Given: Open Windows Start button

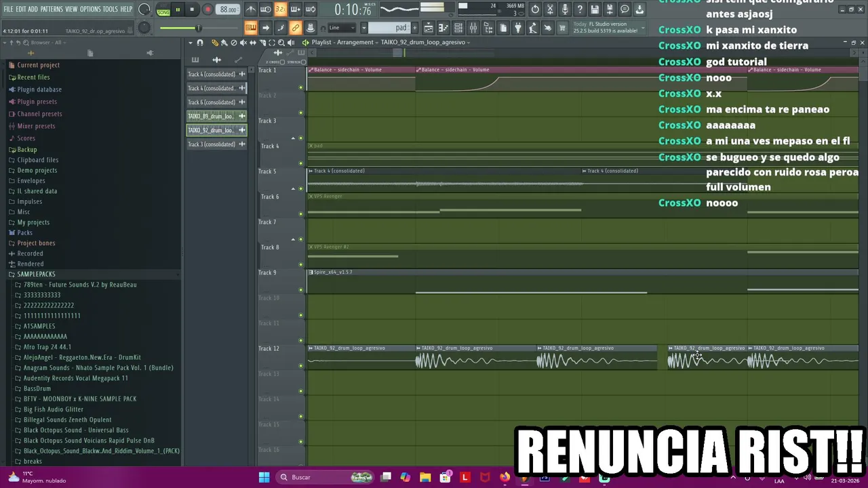Looking at the screenshot, I should coord(264,477).
